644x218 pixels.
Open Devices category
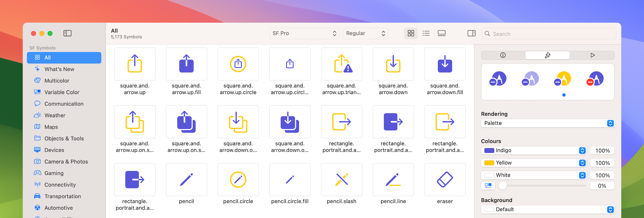pos(64,150)
